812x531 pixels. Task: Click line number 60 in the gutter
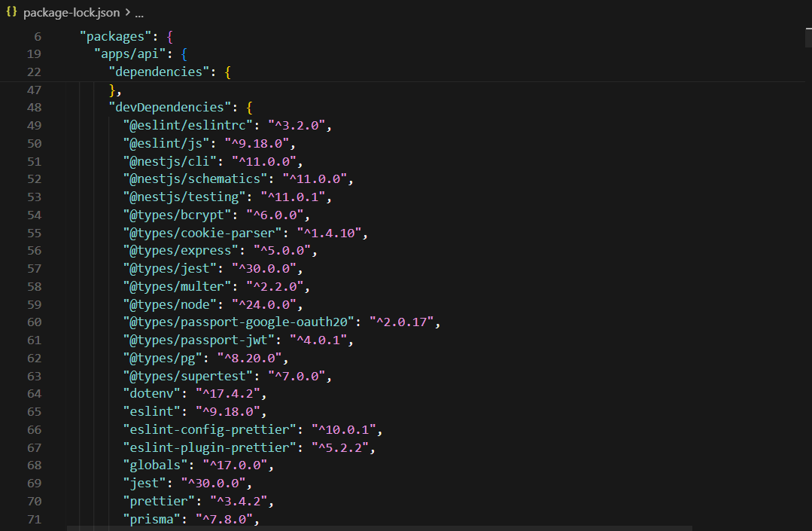point(34,322)
